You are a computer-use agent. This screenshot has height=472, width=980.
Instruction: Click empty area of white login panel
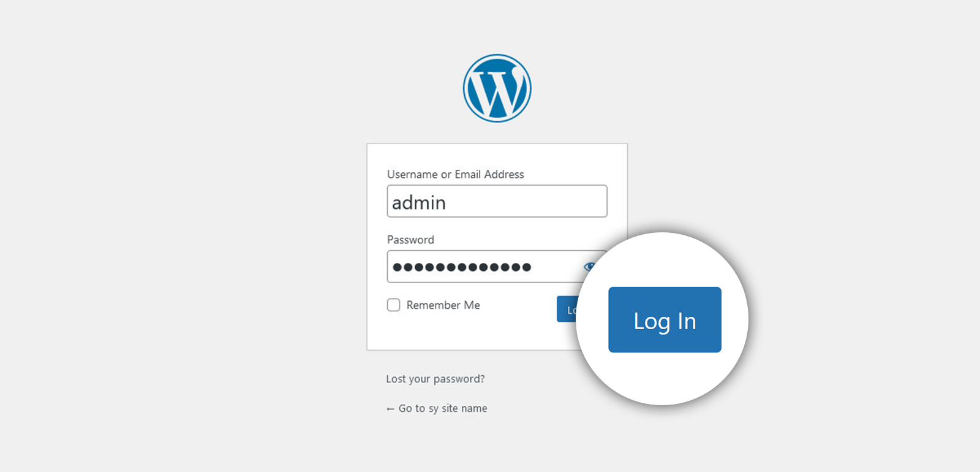pos(466,334)
